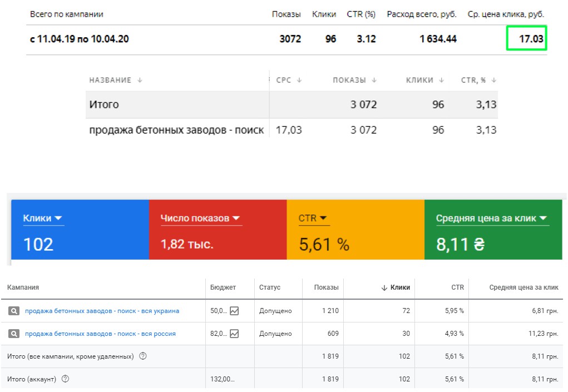The height and width of the screenshot is (392, 568).
Task: Open the Клики metric dropdown in blue card
Action: coord(43,219)
